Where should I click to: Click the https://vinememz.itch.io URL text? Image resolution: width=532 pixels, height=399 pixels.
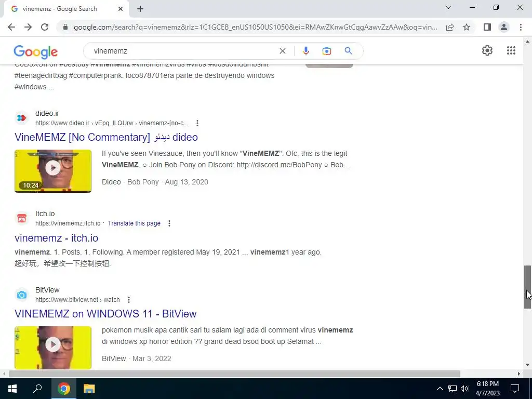(68, 223)
